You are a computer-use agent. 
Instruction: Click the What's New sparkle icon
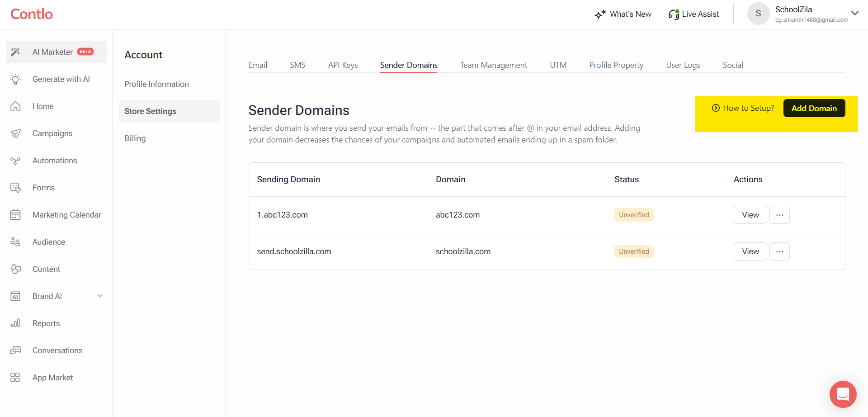600,14
